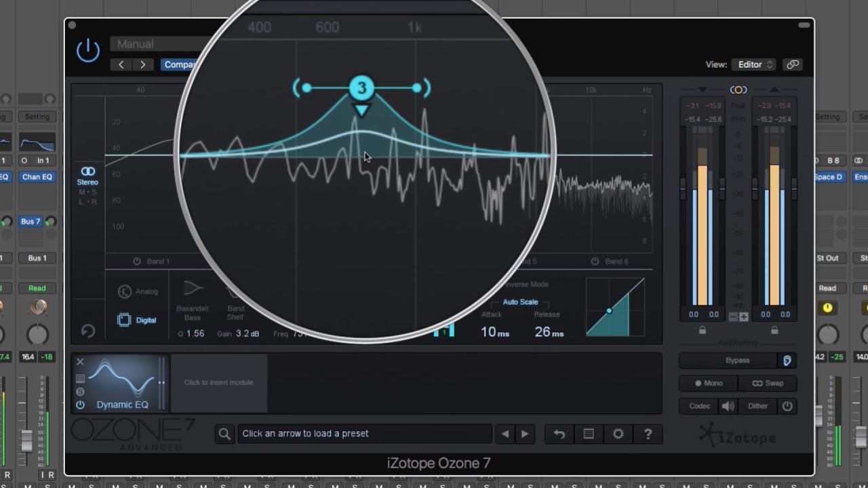The height and width of the screenshot is (488, 868).
Task: Select EQ band node 3
Action: coord(362,88)
